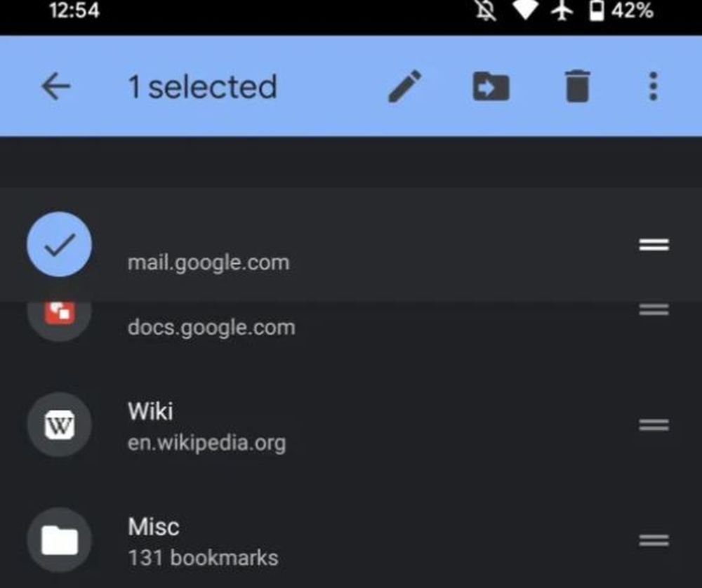Move selected bookmark to another folder
702x588 pixels.
491,87
